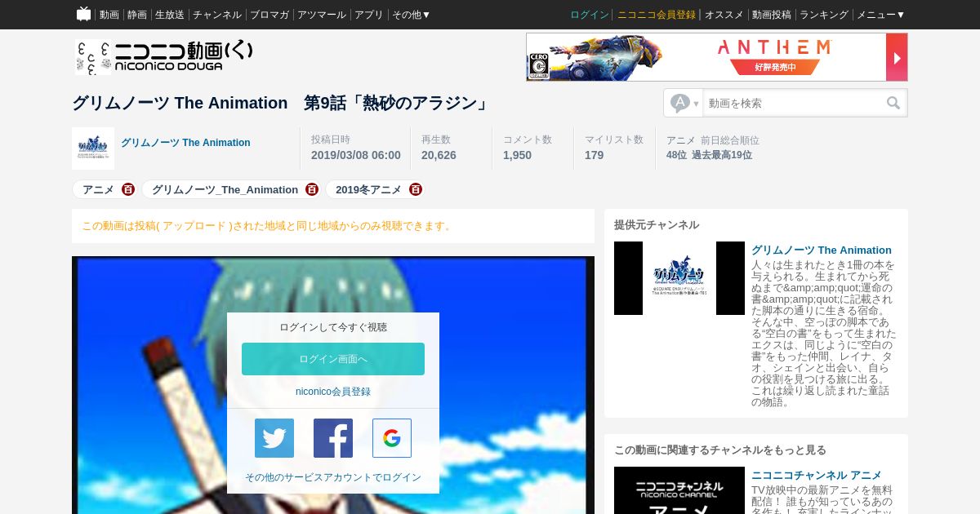Screen dimensions: 980x514
Task: Click the channel avatar thumbnail by title
Action: click(93, 148)
